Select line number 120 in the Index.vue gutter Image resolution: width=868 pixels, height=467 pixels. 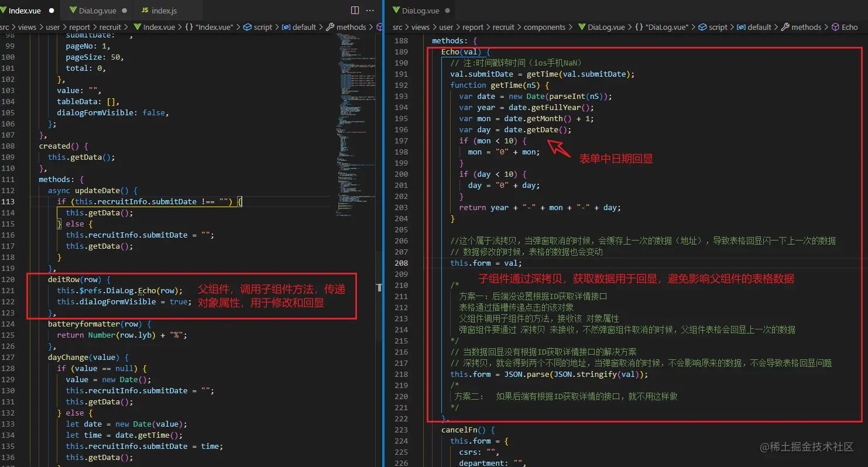[x=8, y=279]
